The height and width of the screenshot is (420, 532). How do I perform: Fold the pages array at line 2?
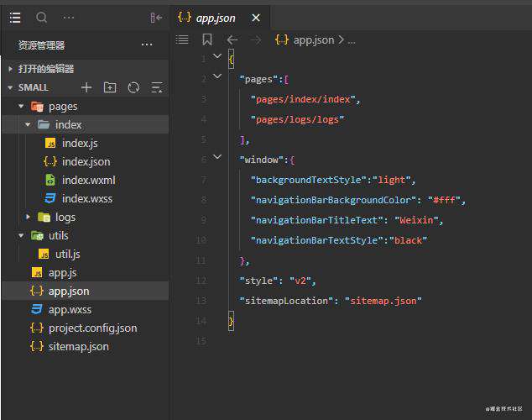pyautogui.click(x=217, y=76)
